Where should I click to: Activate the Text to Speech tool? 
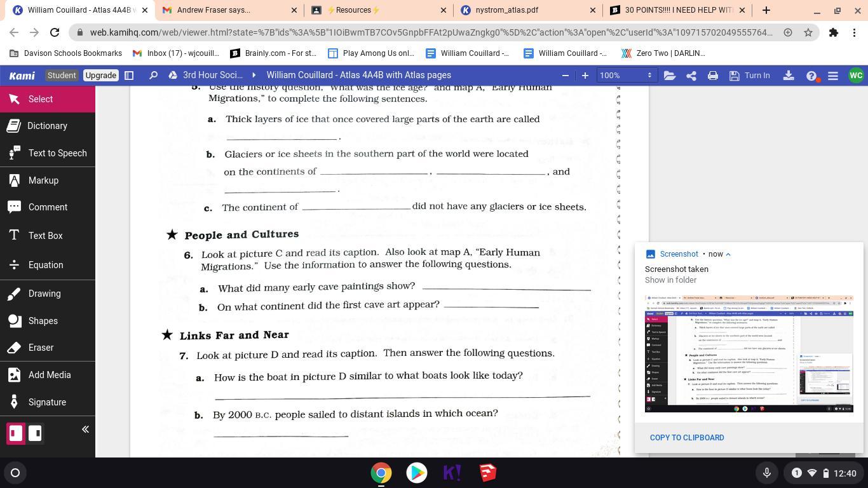[48, 153]
